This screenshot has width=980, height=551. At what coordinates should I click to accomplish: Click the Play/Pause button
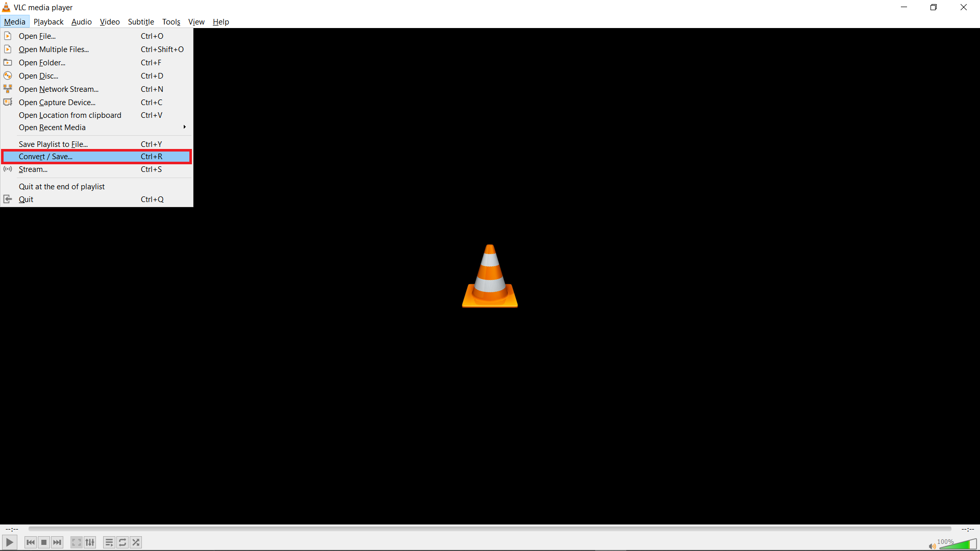click(9, 542)
